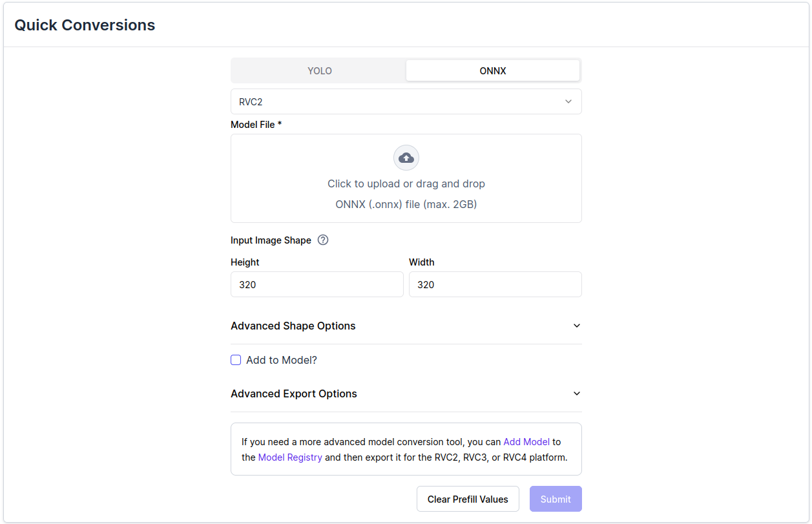Click the "Add to Model?" label text
The height and width of the screenshot is (524, 812).
pyautogui.click(x=282, y=360)
